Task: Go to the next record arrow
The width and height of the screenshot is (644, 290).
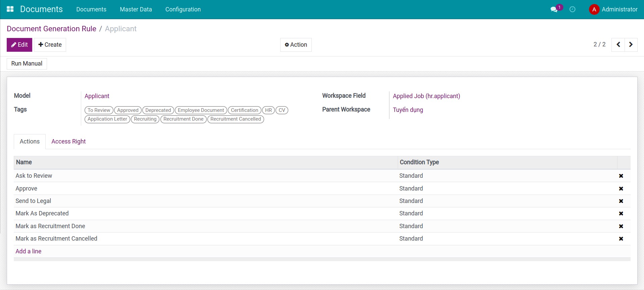Action: coord(631,45)
